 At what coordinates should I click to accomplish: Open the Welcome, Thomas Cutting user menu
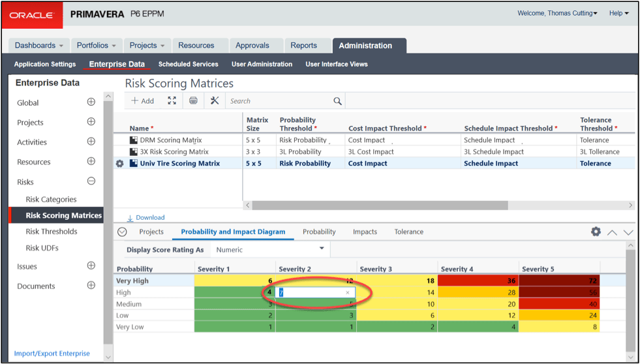coord(557,14)
